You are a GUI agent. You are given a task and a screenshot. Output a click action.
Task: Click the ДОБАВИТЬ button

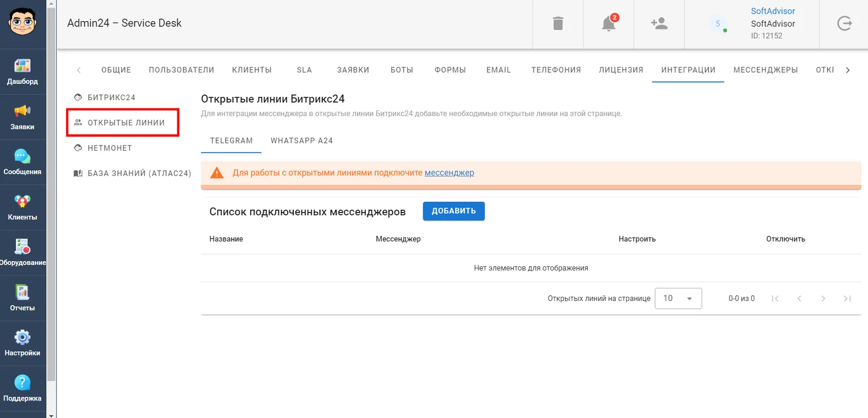(454, 211)
